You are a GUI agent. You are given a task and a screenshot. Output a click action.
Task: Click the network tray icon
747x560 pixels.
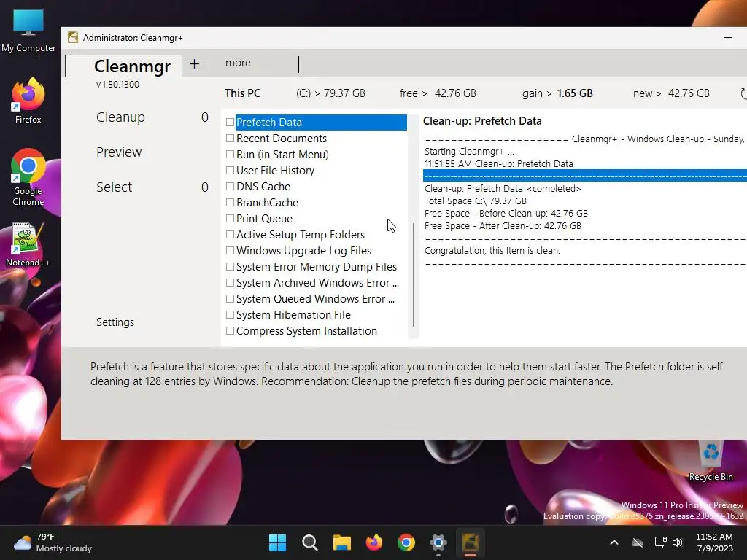660,542
